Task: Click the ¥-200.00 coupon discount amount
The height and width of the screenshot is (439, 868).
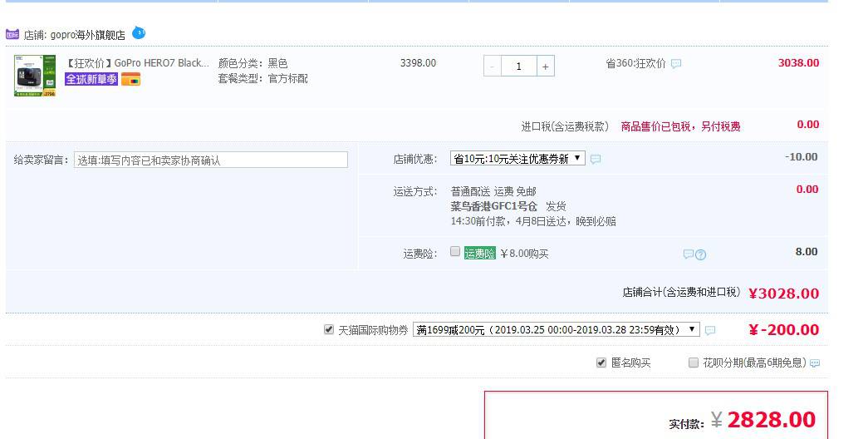Action: tap(784, 329)
